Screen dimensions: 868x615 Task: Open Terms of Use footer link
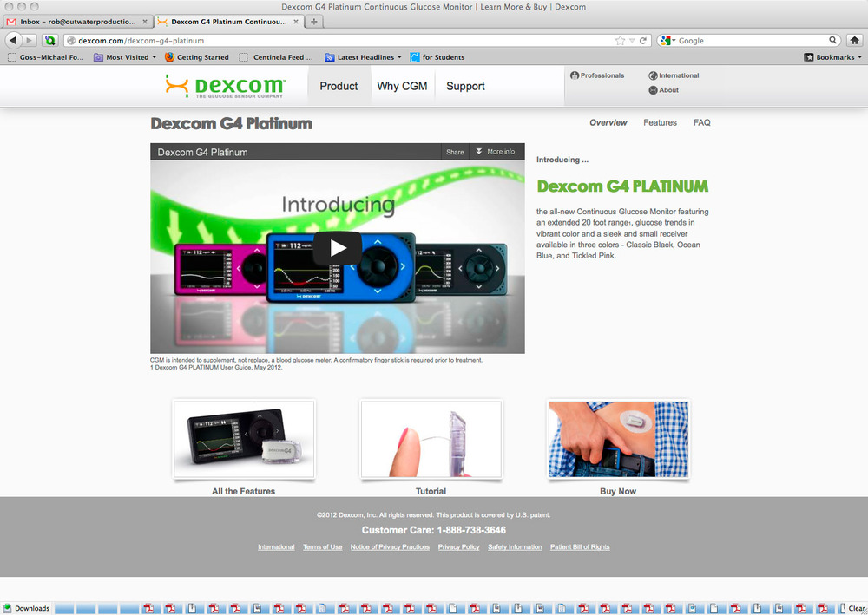pos(322,547)
